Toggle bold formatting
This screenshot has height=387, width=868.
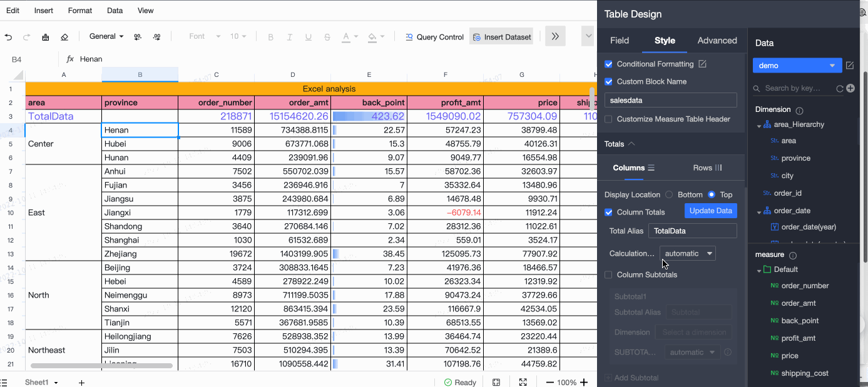tap(271, 37)
